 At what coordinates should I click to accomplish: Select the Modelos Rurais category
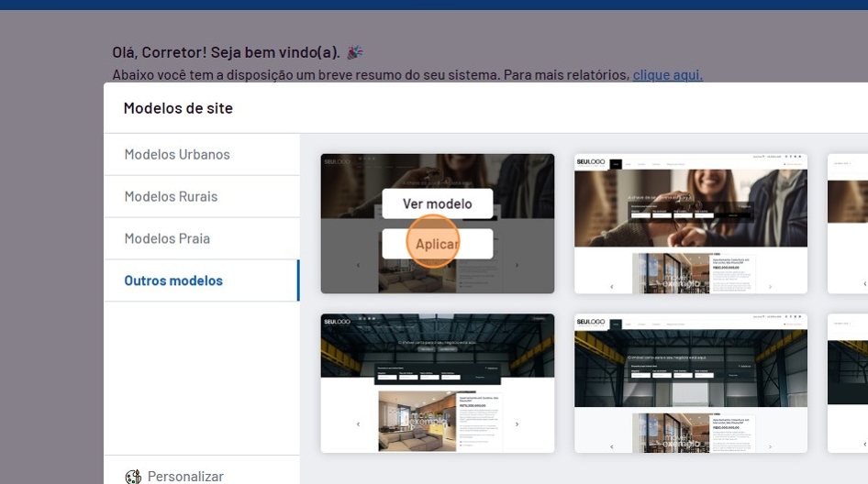pos(171,196)
